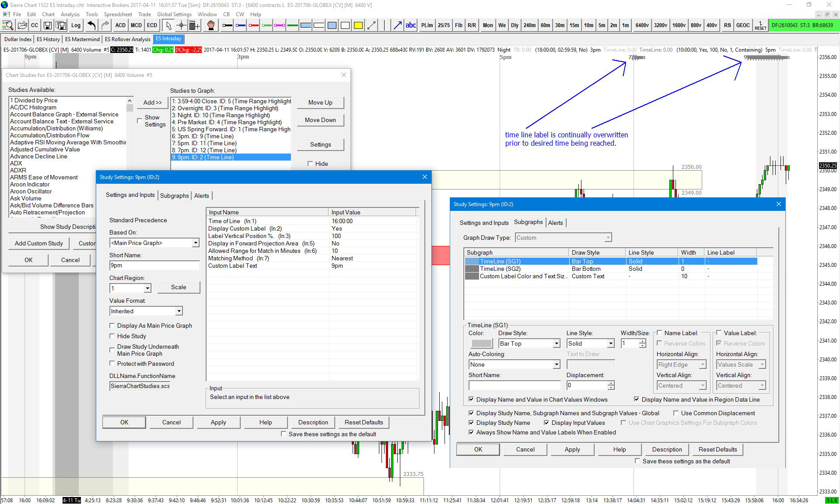Switch to the Alerts tab in left dialog
The width and height of the screenshot is (840, 504).
pyautogui.click(x=202, y=196)
